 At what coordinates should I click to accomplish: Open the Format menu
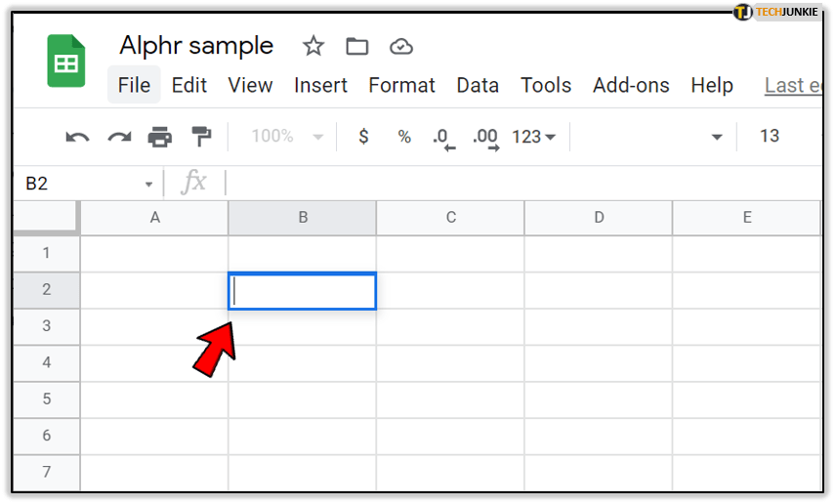click(x=401, y=85)
